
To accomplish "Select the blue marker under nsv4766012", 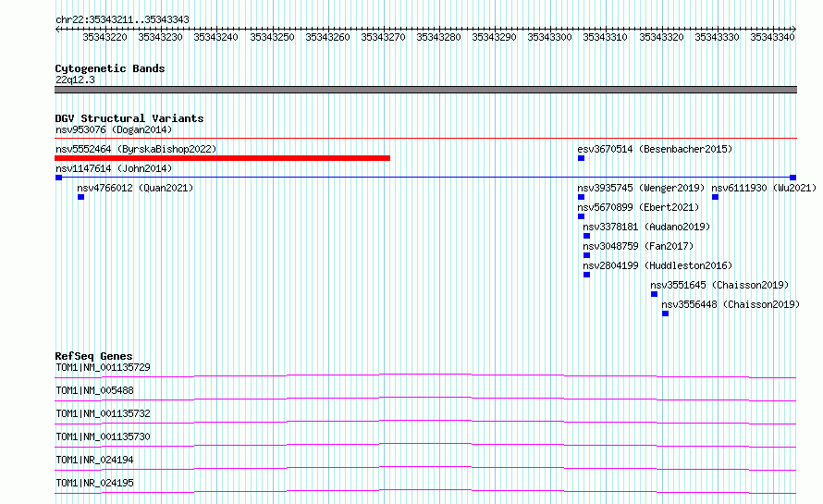I will coord(80,197).
